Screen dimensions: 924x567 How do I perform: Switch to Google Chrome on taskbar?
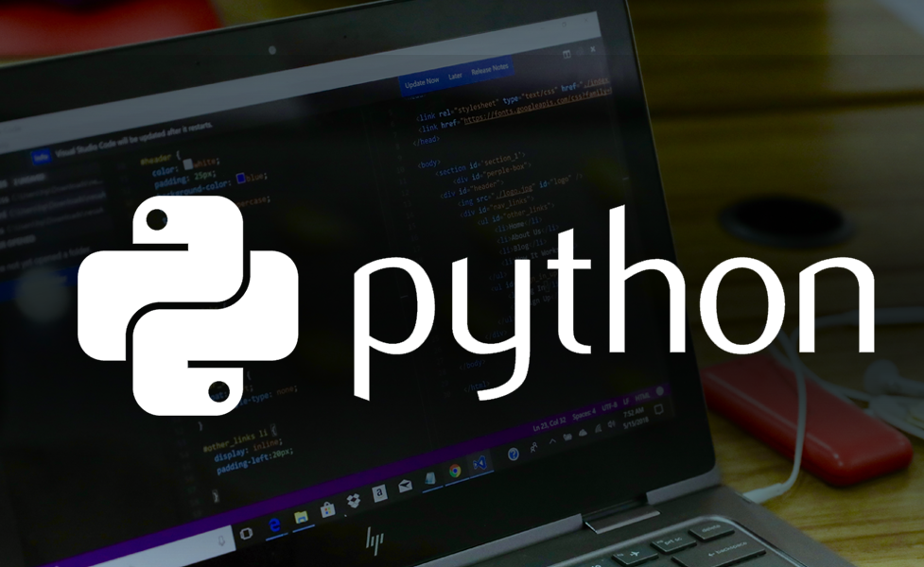click(455, 471)
